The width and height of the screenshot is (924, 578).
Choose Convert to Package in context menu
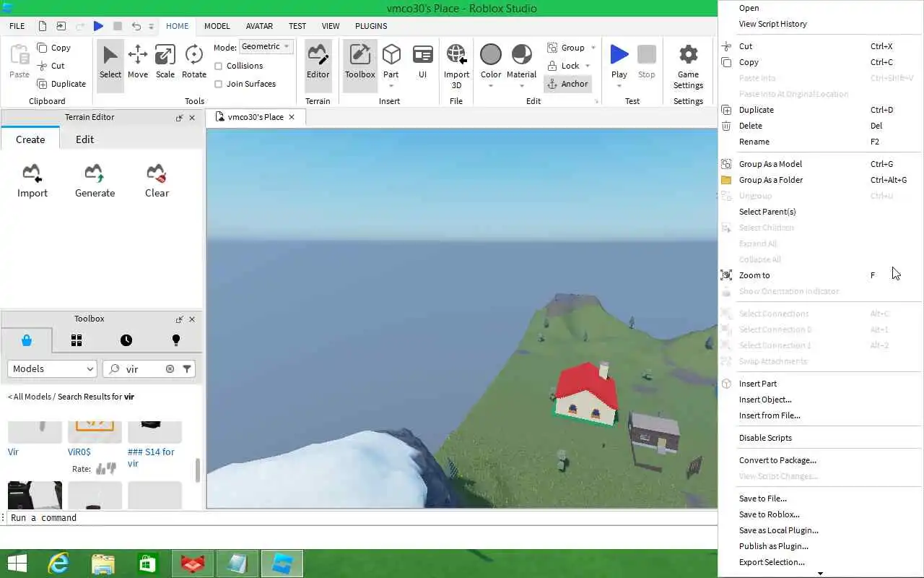[x=820, y=460]
